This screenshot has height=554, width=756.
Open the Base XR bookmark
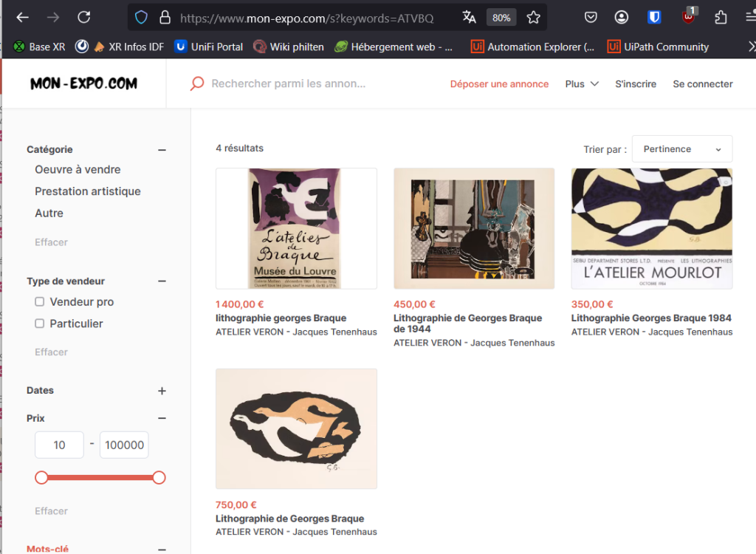tap(40, 47)
